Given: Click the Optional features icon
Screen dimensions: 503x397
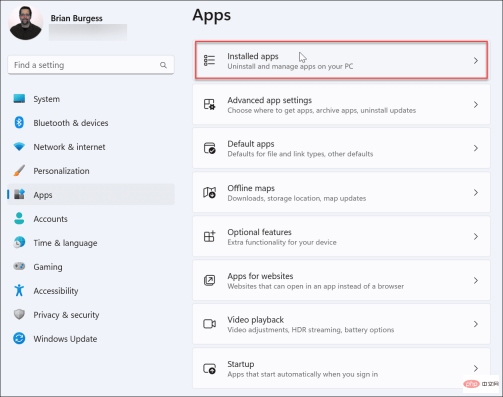Looking at the screenshot, I should click(x=209, y=236).
